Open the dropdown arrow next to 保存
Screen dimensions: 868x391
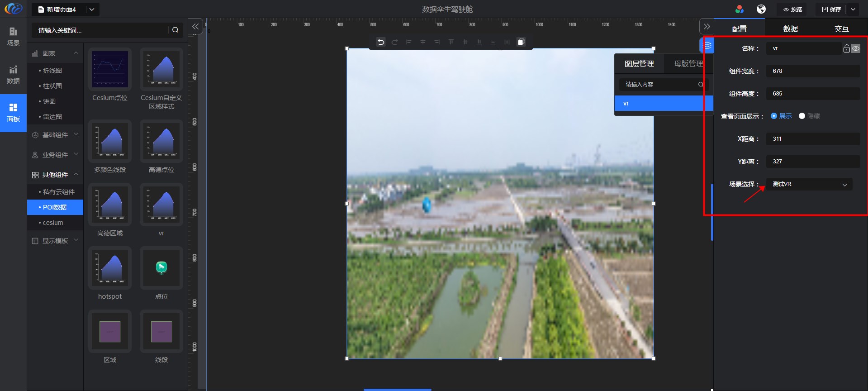pos(853,9)
